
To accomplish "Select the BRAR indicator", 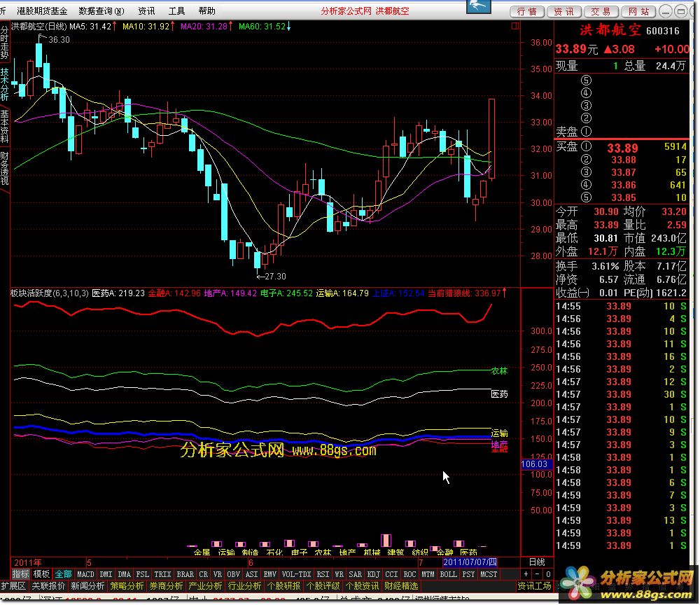I will point(185,574).
